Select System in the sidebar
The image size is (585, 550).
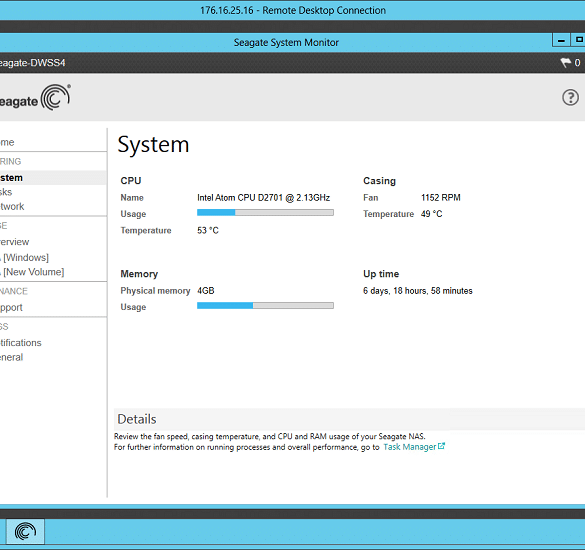53,178
